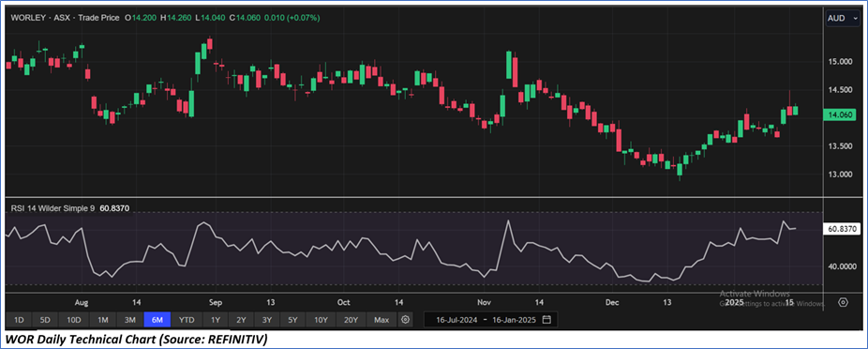Select the 1D time range
The width and height of the screenshot is (868, 349).
(19, 320)
